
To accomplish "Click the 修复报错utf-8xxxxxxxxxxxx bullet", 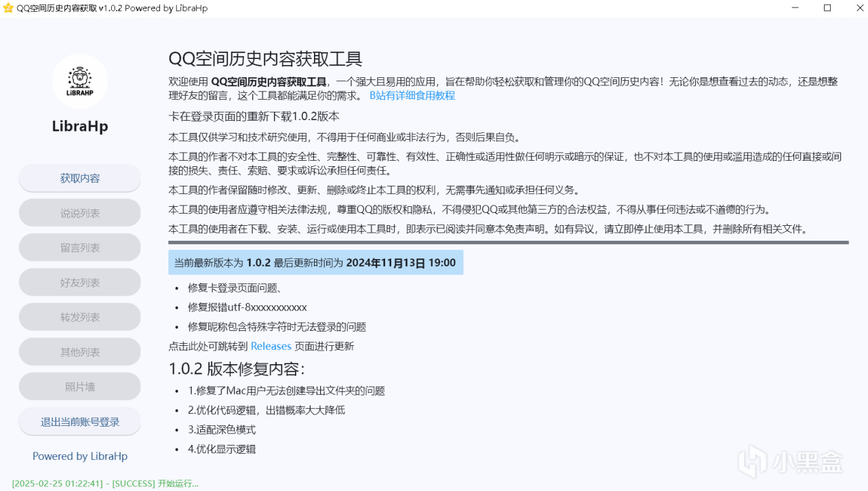I will coord(248,307).
